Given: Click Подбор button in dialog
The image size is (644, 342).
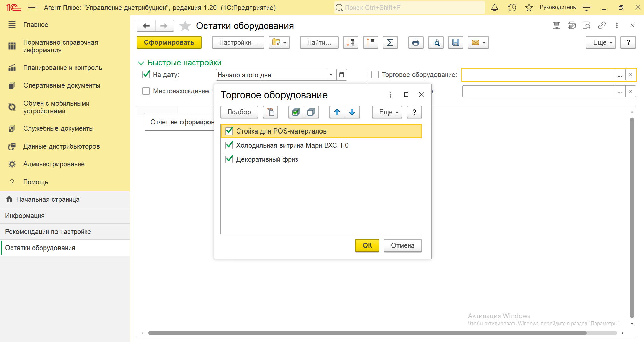Looking at the screenshot, I should coord(239,112).
